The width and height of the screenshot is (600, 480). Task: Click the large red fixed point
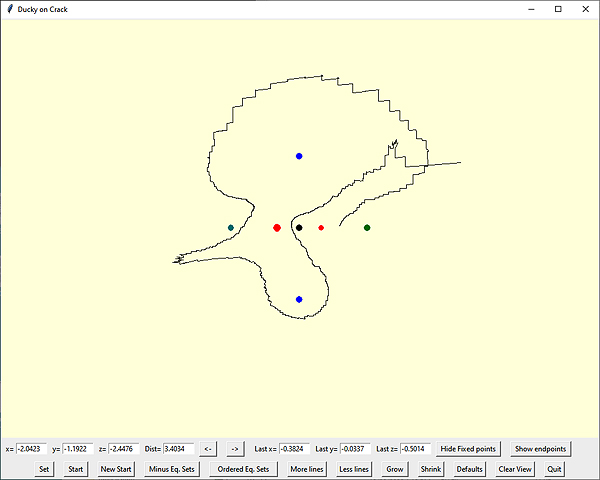point(277,228)
